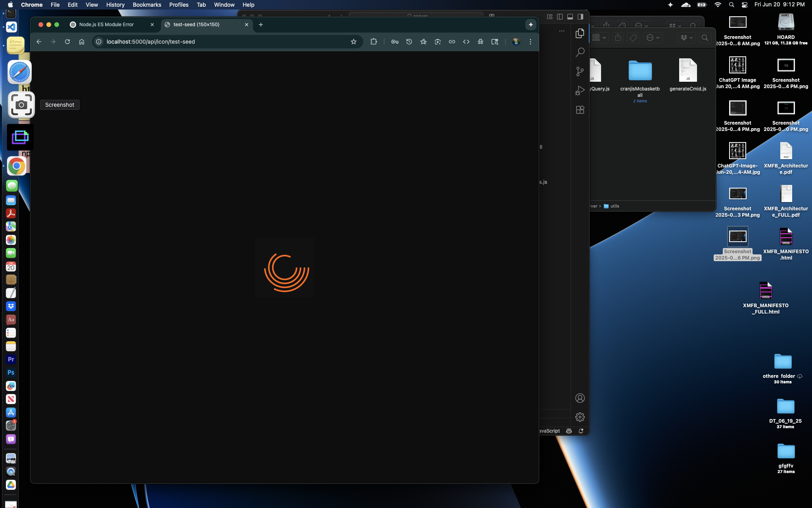
Task: Open VS Code Source Control icon
Action: (580, 71)
